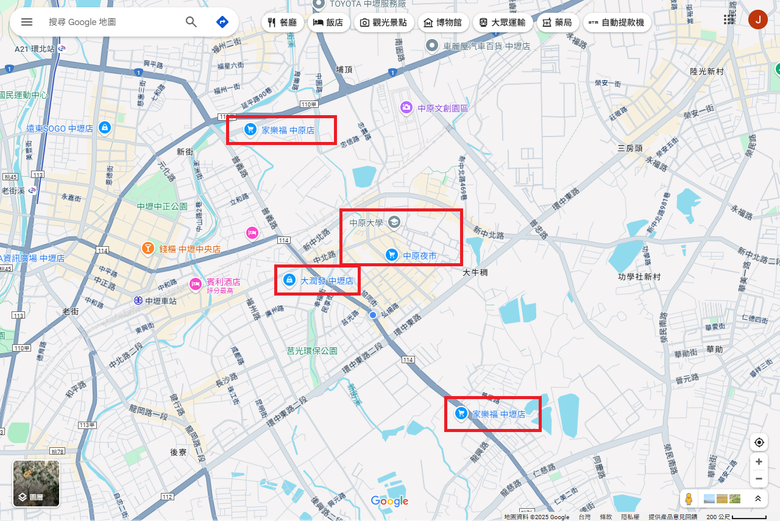This screenshot has height=521, width=780.
Task: Select the 大眾運輸 category chip
Action: pyautogui.click(x=502, y=22)
